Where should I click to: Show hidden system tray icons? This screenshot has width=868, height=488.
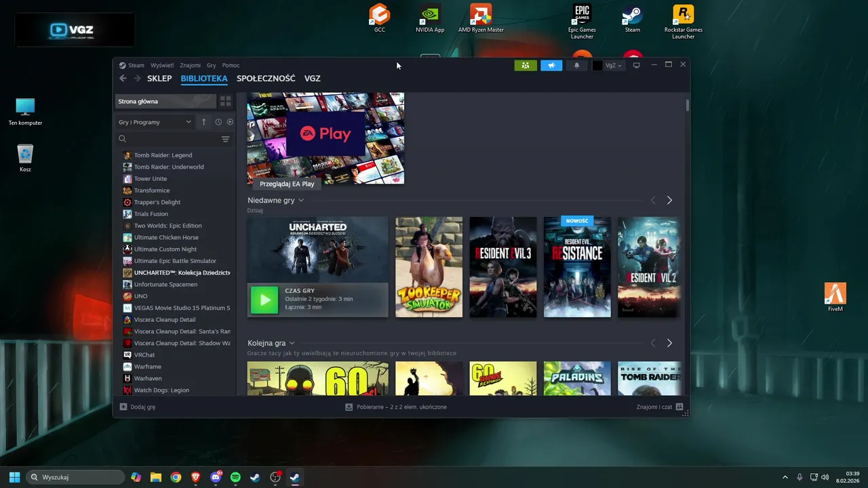tap(785, 477)
